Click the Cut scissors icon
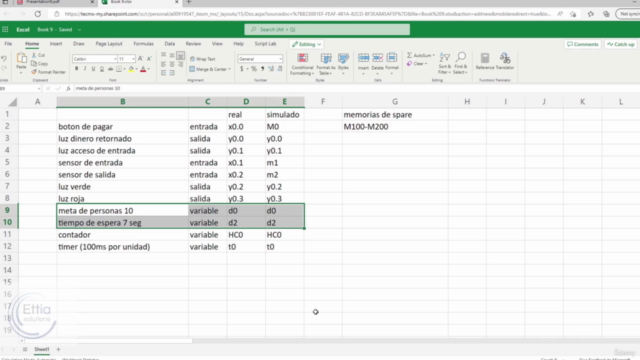 (x=34, y=55)
